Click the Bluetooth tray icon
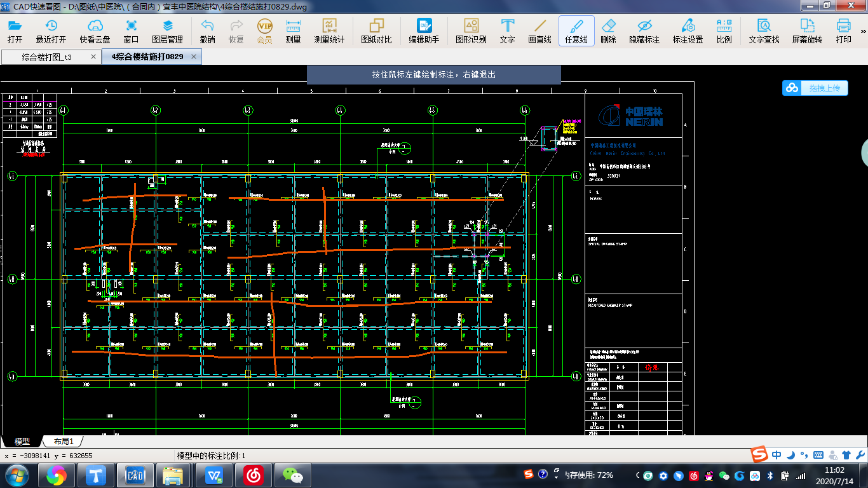 770,475
